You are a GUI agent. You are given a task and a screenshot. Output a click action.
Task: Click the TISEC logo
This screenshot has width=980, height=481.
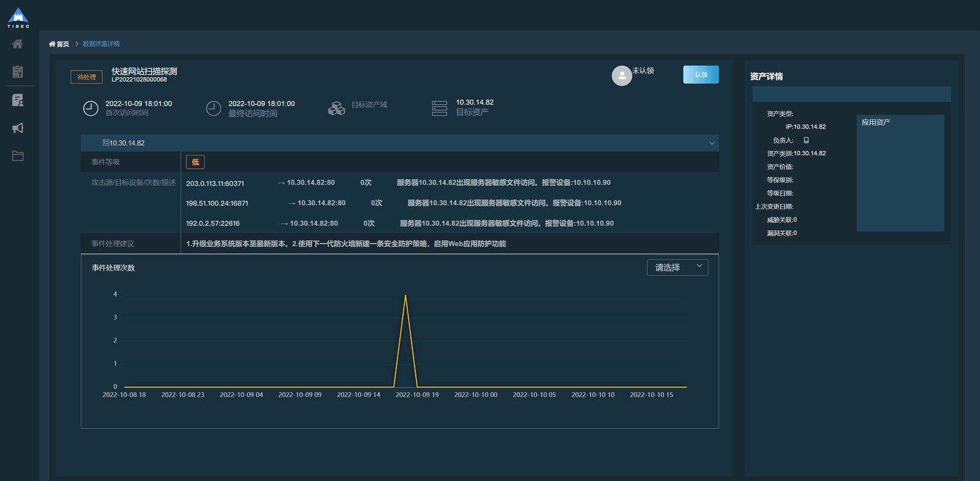click(18, 18)
